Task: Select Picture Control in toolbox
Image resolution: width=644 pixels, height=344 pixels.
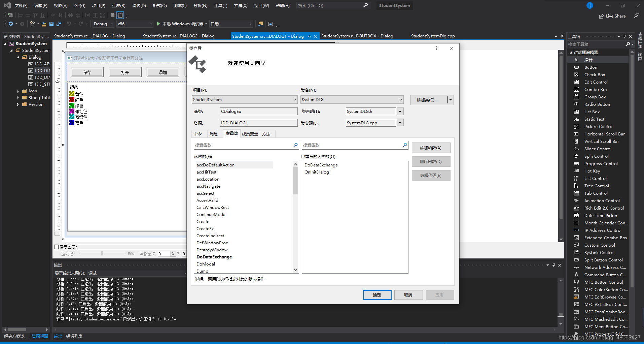Action: pyautogui.click(x=598, y=127)
